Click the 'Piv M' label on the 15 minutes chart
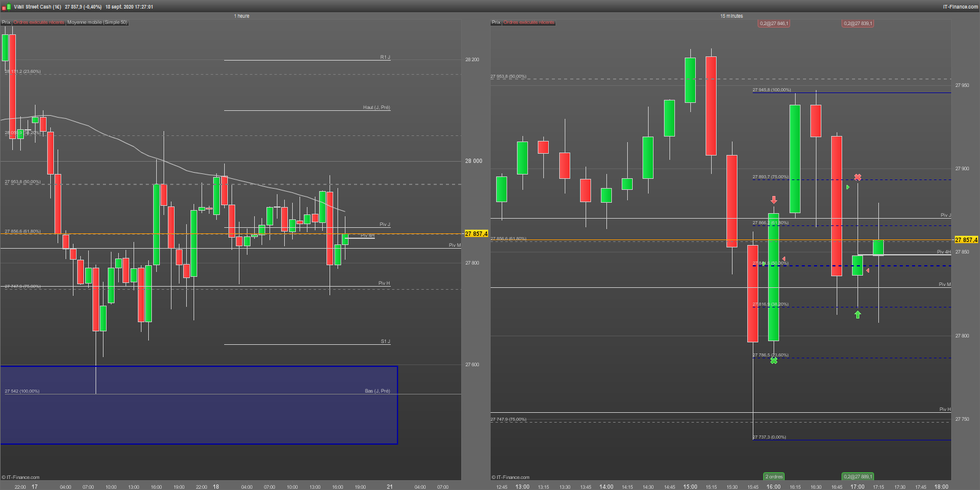 (x=945, y=284)
